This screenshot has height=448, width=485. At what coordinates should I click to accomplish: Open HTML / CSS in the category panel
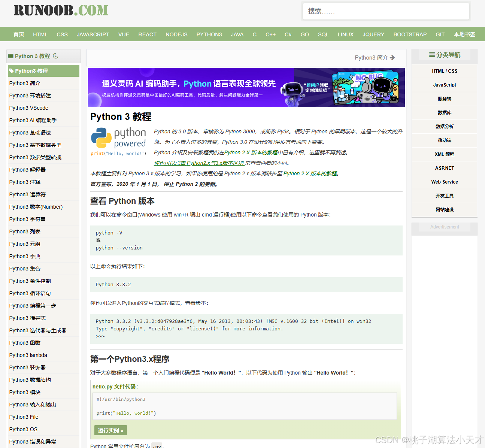pyautogui.click(x=445, y=71)
